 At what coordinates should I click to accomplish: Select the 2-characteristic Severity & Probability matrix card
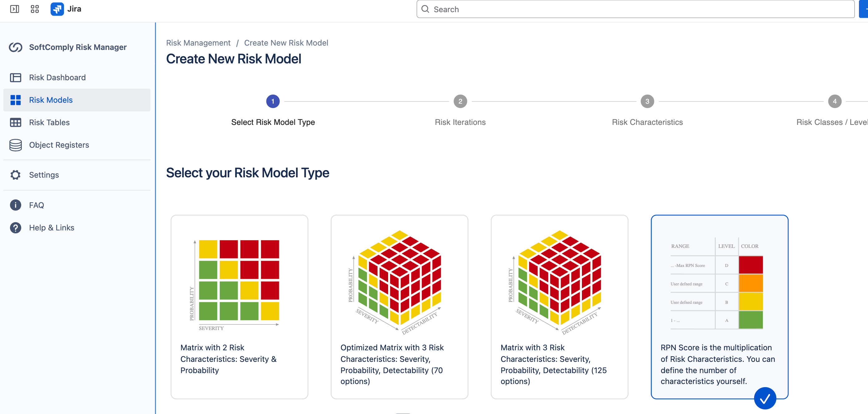pos(239,307)
